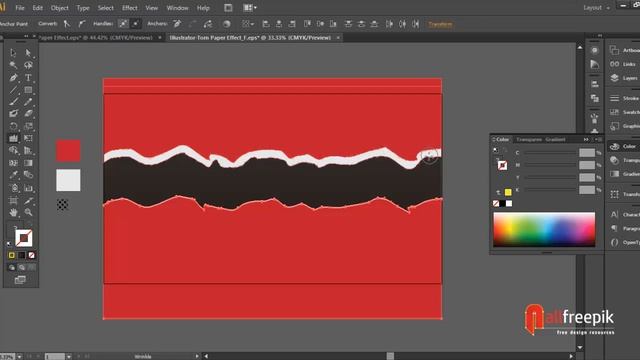This screenshot has width=640, height=360.
Task: Open the Align To dropdown in control bar
Action: pos(248,24)
